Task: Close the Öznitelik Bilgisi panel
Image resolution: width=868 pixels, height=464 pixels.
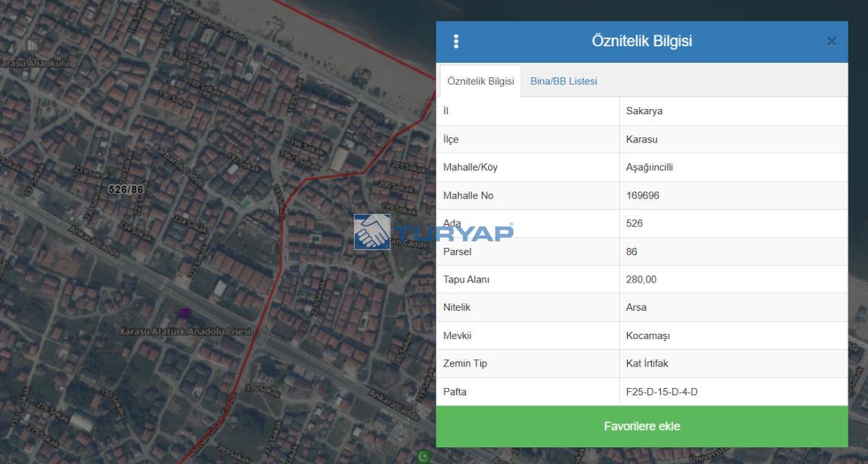Action: pos(831,42)
